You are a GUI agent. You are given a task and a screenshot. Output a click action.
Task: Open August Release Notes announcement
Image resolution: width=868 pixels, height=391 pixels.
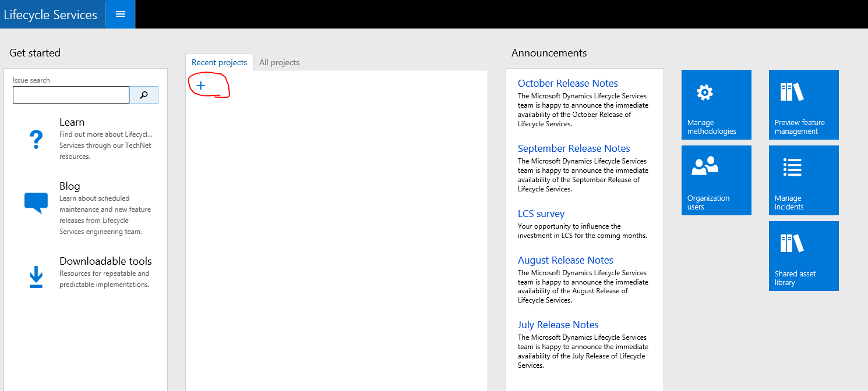pos(566,260)
